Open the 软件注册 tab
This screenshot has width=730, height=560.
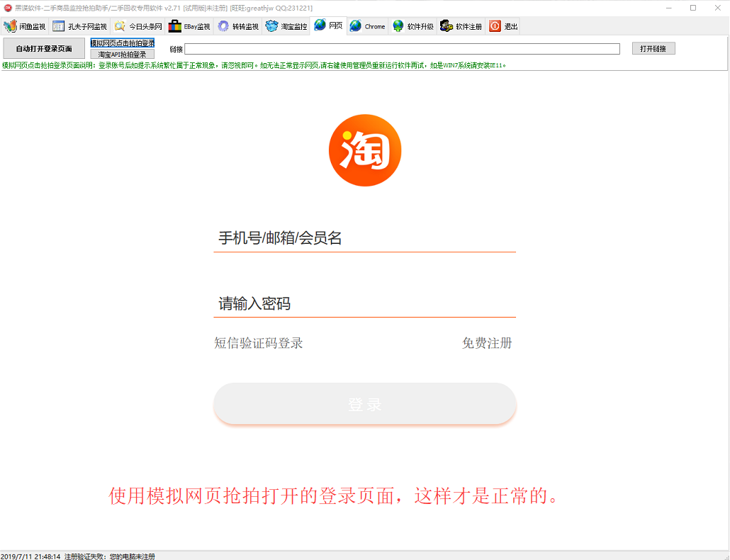pyautogui.click(x=461, y=26)
